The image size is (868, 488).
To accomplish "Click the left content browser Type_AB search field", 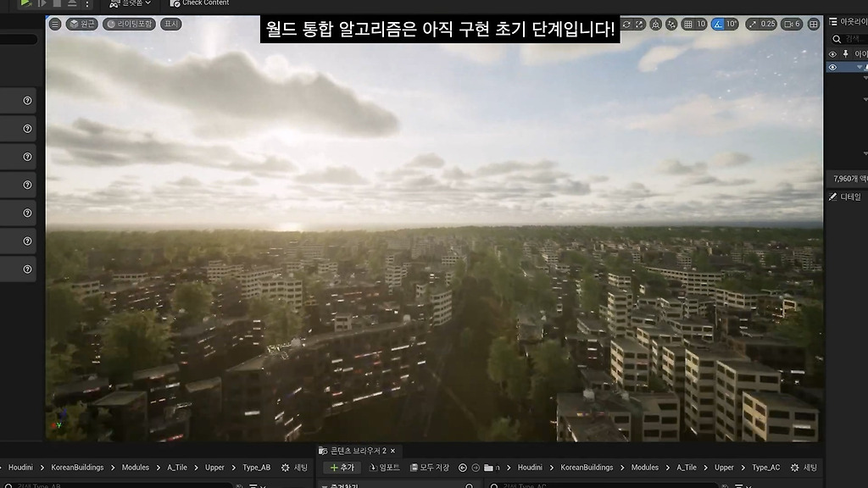I will coord(118,485).
